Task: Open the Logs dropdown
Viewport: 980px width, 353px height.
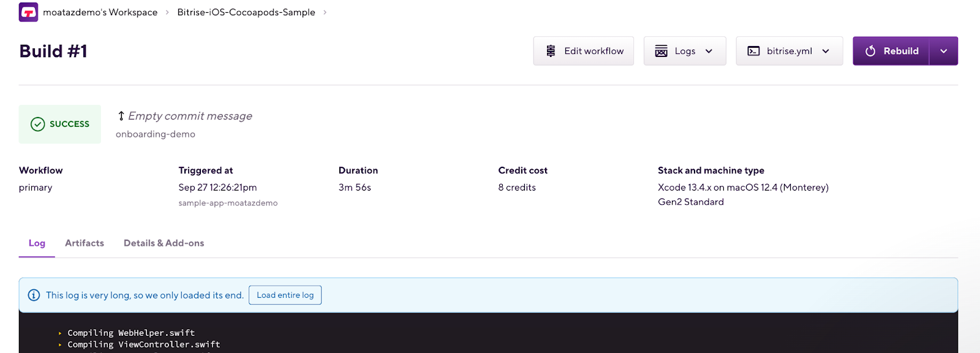Action: (x=685, y=51)
